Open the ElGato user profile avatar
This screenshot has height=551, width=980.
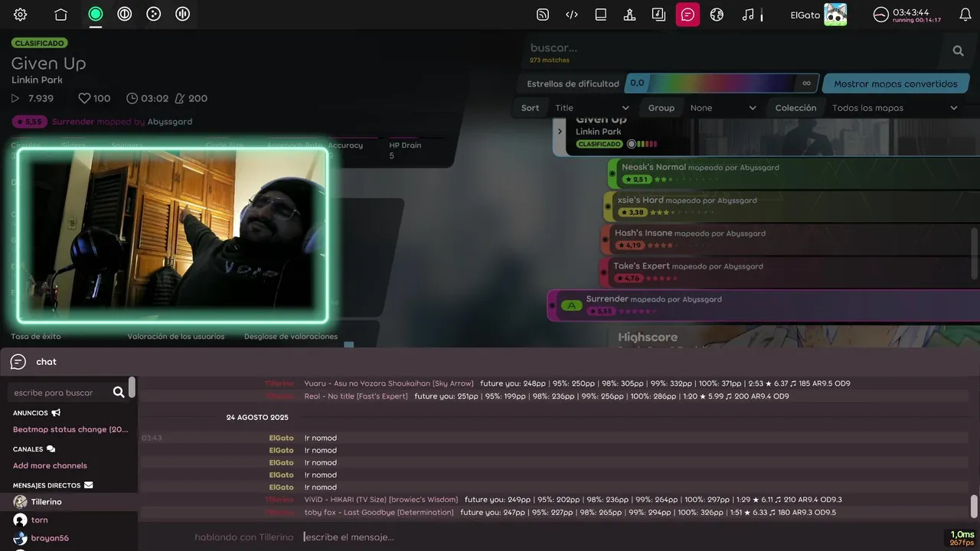tap(835, 15)
